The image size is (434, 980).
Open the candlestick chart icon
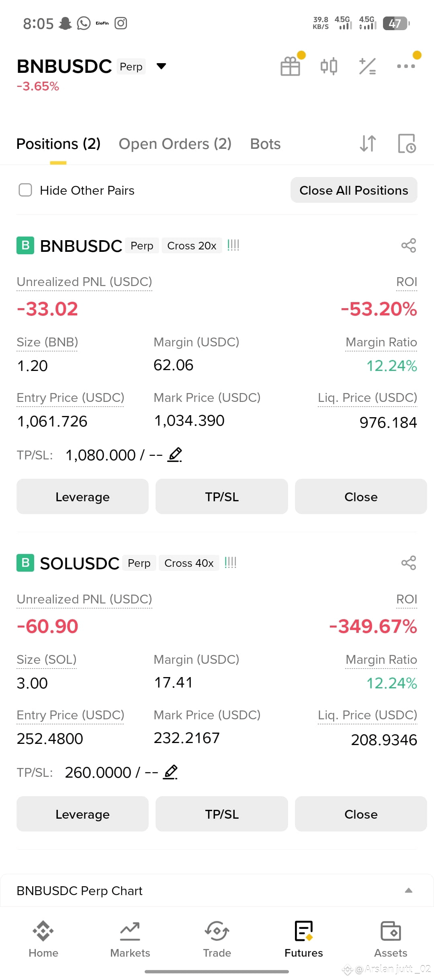[329, 66]
